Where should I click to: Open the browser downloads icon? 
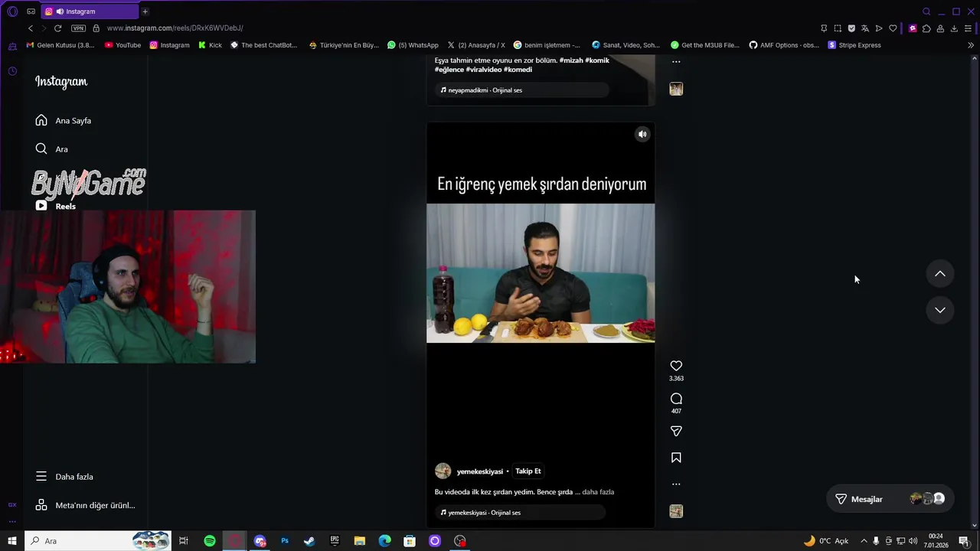pos(954,28)
